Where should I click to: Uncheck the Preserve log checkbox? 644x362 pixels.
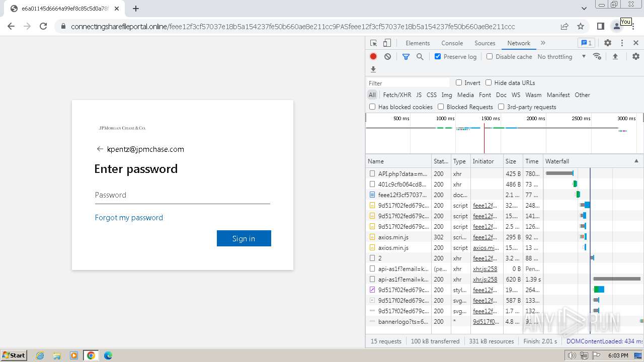pyautogui.click(x=438, y=57)
